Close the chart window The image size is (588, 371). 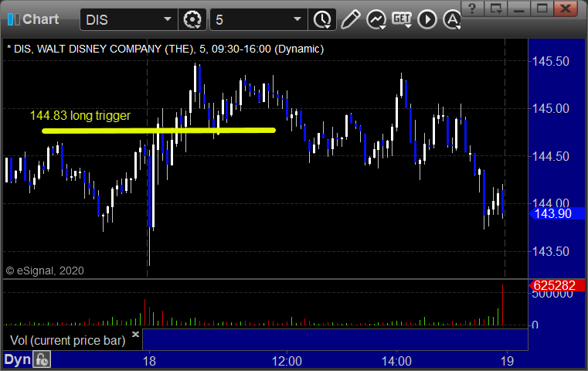(566, 9)
